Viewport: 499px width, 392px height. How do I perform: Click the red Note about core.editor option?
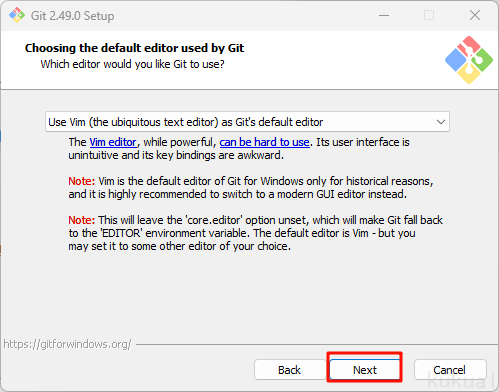click(82, 220)
